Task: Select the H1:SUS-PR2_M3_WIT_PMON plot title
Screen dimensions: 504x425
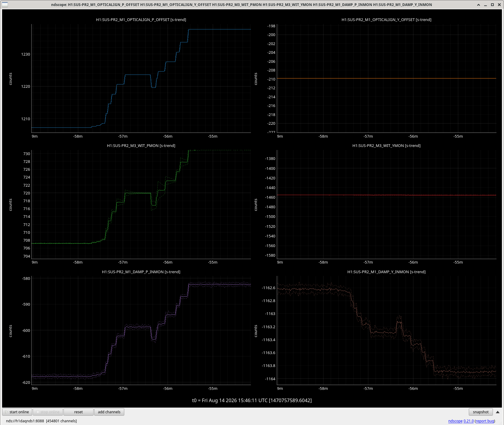Action: 141,145
